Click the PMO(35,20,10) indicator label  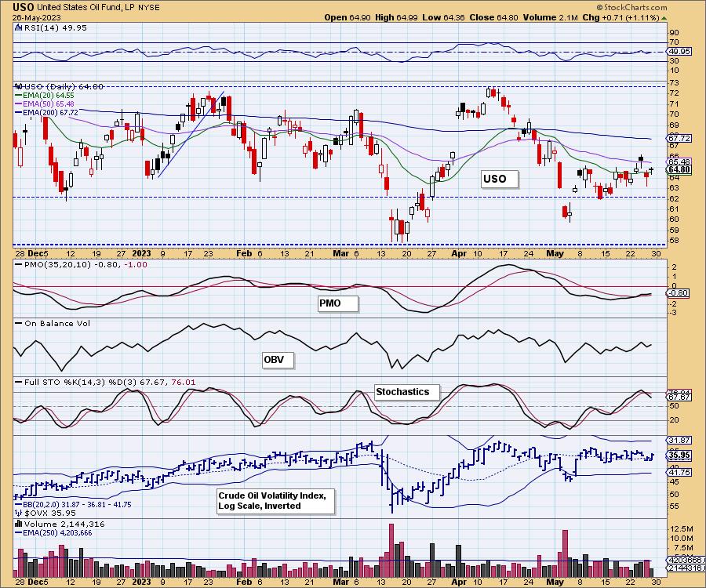point(86,264)
